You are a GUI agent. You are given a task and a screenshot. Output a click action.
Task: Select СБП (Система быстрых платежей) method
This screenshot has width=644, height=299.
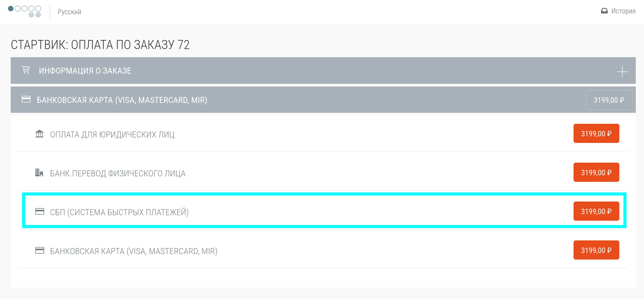point(119,212)
